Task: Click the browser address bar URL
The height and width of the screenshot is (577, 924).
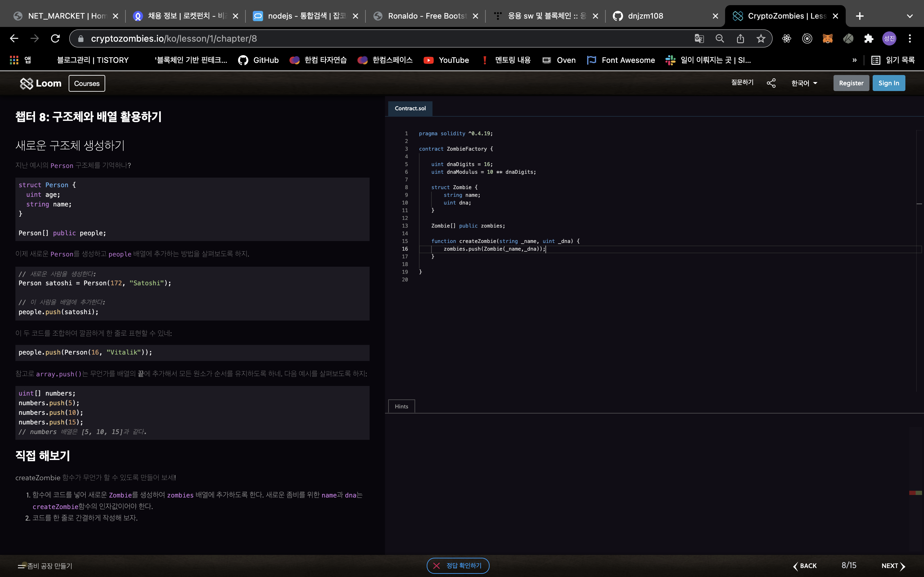Action: tap(174, 38)
